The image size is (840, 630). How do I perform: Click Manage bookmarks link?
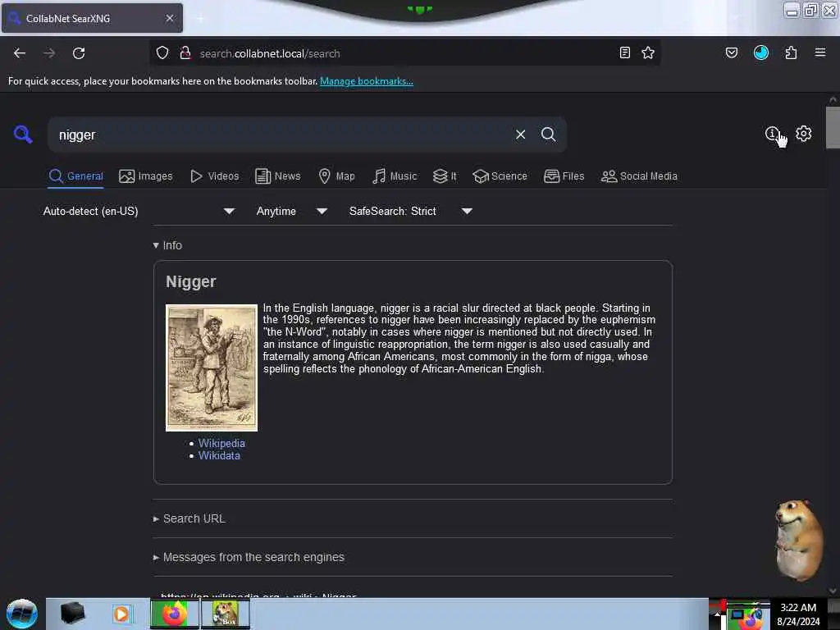pyautogui.click(x=367, y=81)
